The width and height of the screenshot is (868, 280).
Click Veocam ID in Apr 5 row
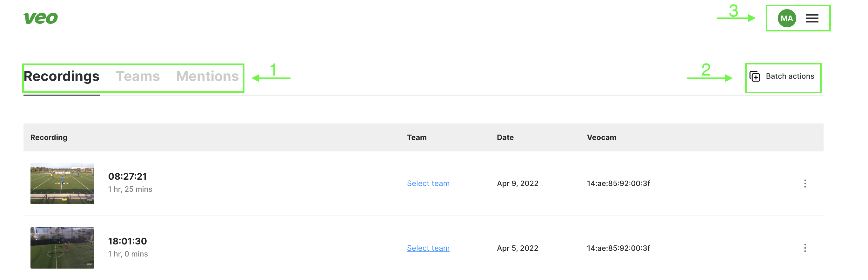pyautogui.click(x=618, y=248)
